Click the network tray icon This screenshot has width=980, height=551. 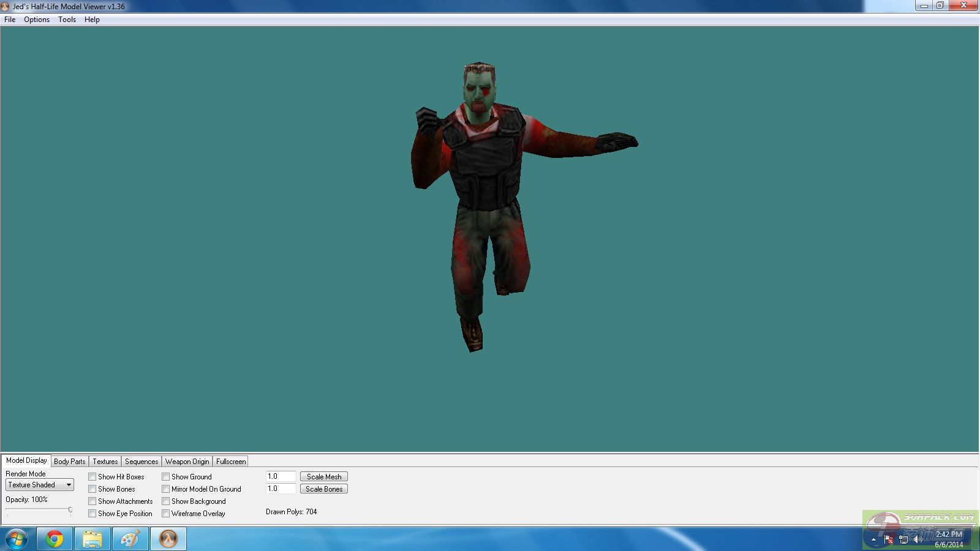tap(903, 539)
